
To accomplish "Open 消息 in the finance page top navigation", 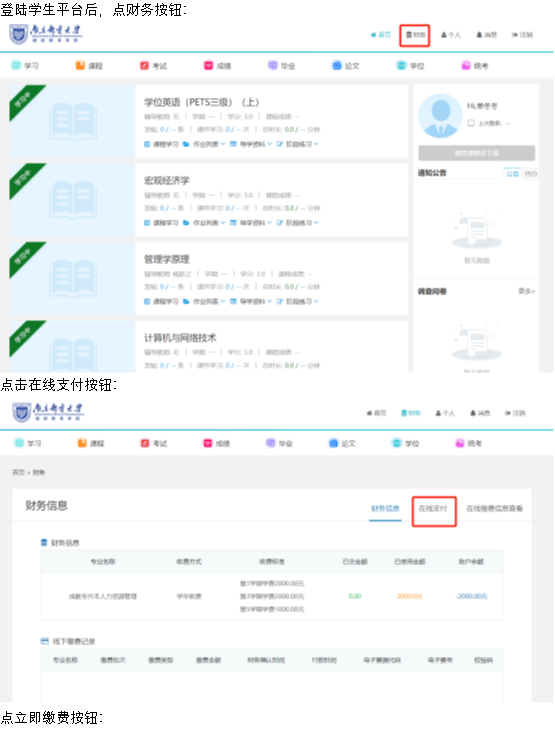I will click(480, 413).
